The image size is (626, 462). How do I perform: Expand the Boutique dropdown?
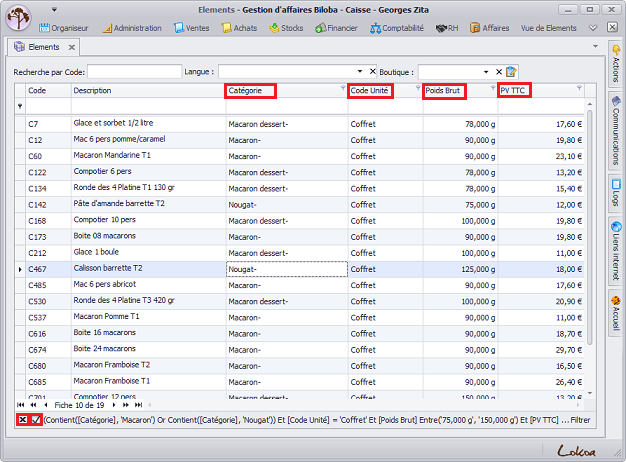point(486,71)
